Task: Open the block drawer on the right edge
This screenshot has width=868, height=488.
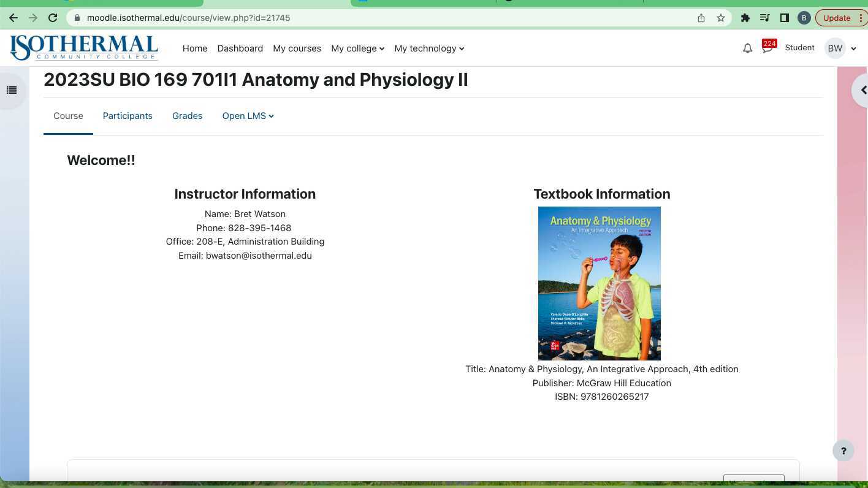Action: point(862,90)
